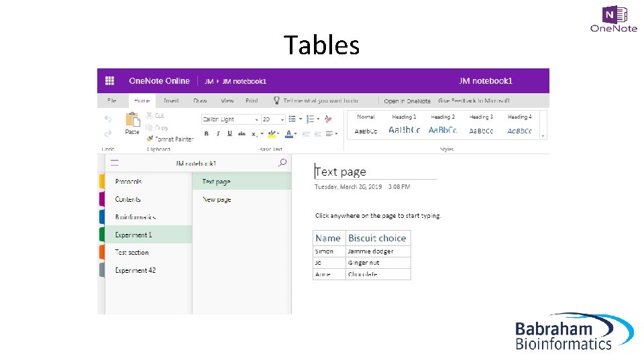The image size is (644, 362).
Task: Open the Print tab
Action: [252, 101]
